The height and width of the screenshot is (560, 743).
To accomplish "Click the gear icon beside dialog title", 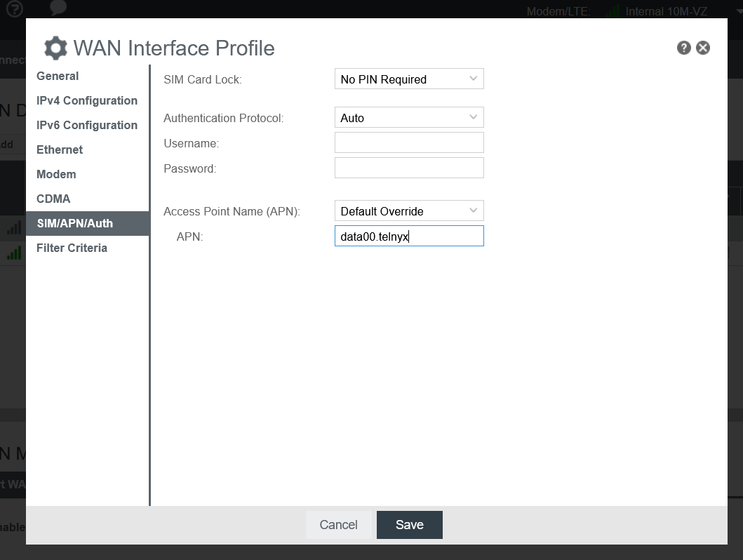I will pos(56,48).
